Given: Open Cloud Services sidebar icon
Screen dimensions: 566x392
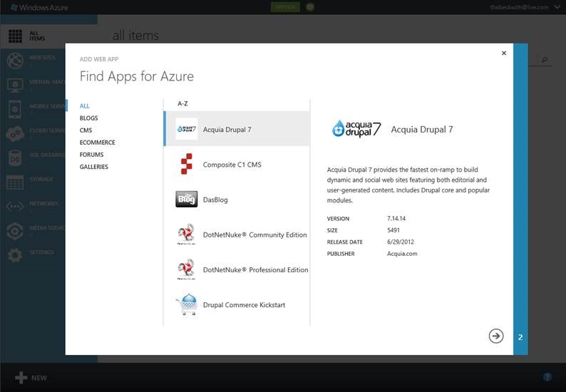Looking at the screenshot, I should tap(15, 134).
